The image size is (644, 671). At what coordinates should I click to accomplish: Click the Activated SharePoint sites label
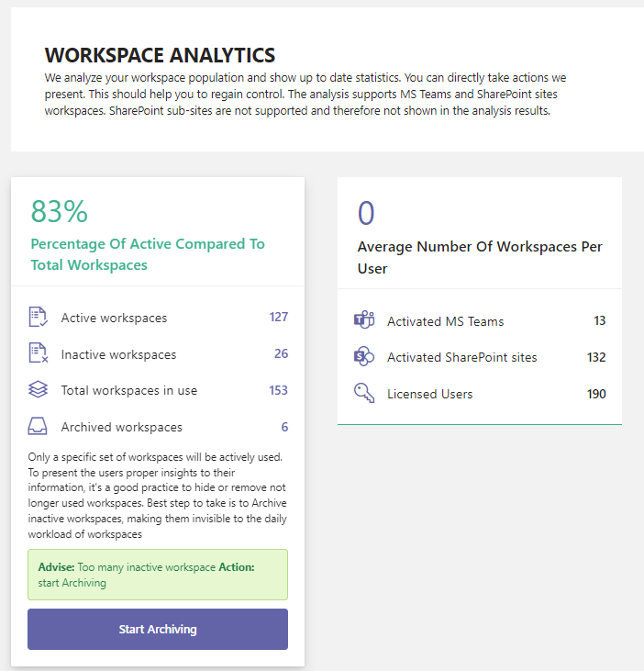click(x=461, y=357)
